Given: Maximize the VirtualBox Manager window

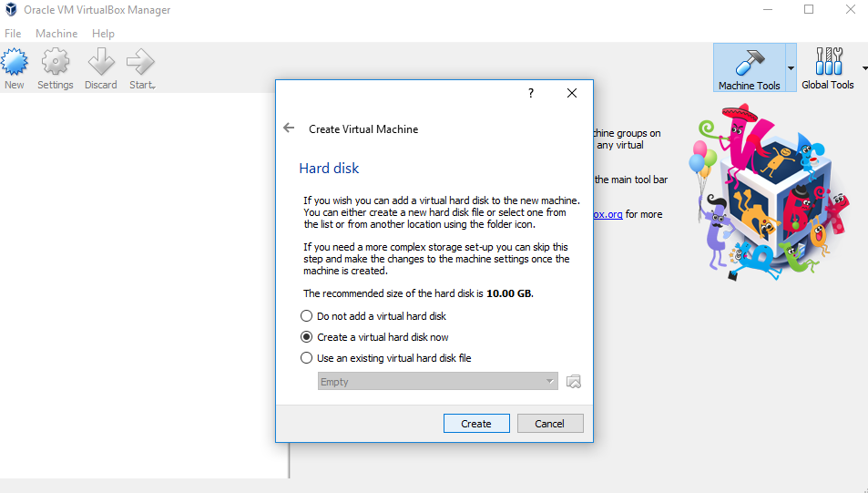Looking at the screenshot, I should 809,9.
